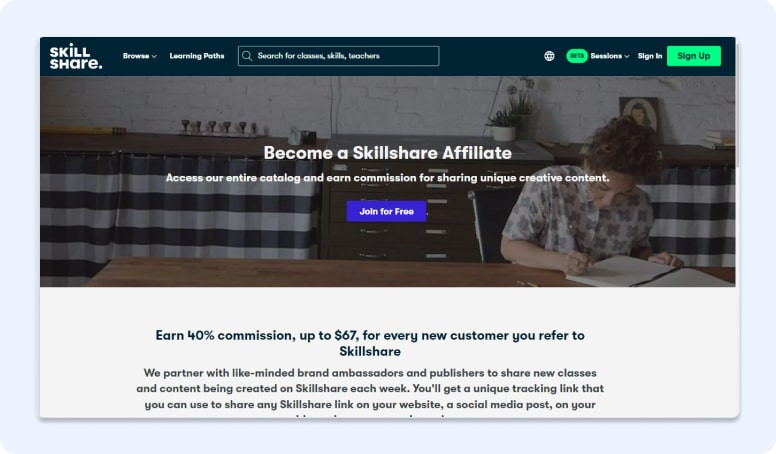776x454 pixels.
Task: Click the woman writing in the hero photo
Action: click(x=589, y=198)
